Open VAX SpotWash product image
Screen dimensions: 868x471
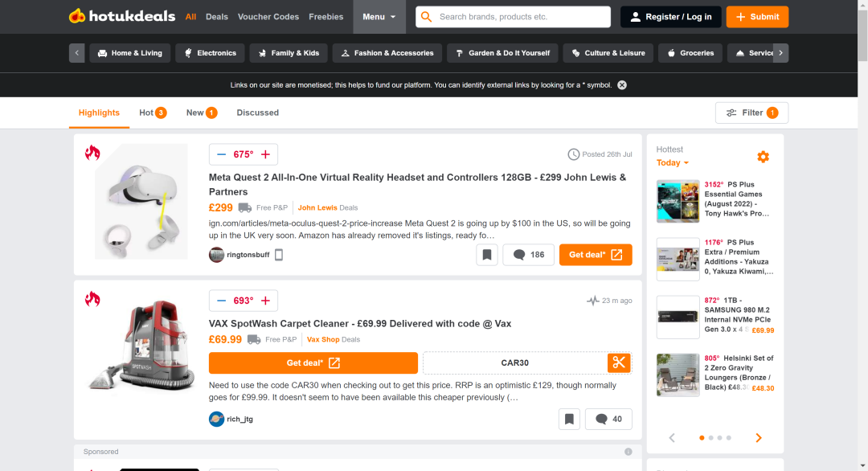click(141, 346)
